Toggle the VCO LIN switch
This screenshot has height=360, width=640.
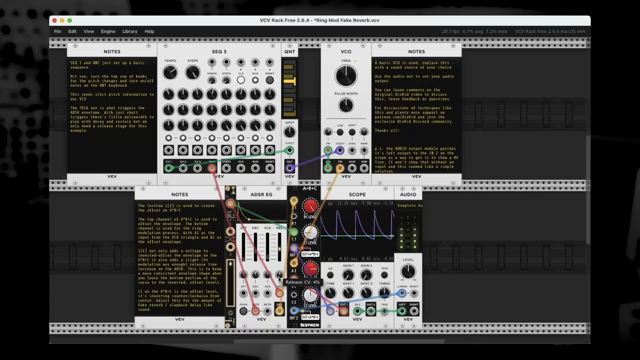340,132
